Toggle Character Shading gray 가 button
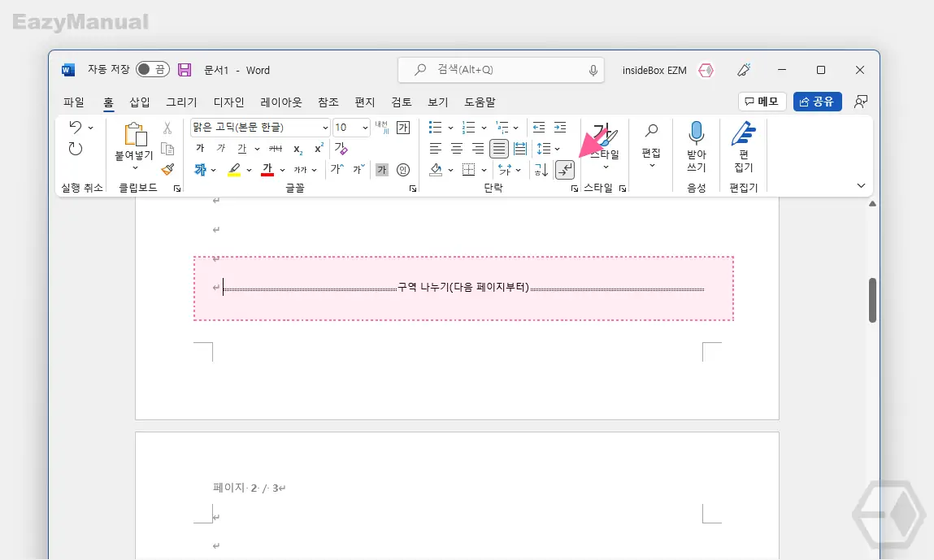 pos(382,170)
